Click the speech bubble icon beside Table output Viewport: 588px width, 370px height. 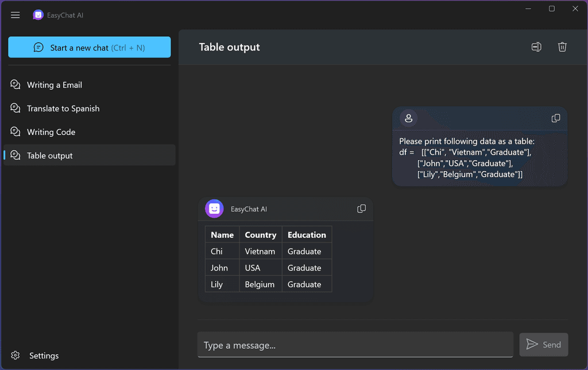click(15, 155)
